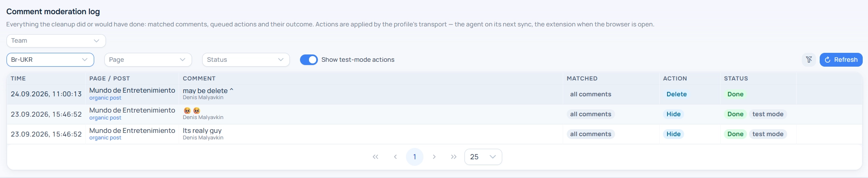Expand the Page filter dropdown
Screen dimensions: 868x178
pos(148,60)
